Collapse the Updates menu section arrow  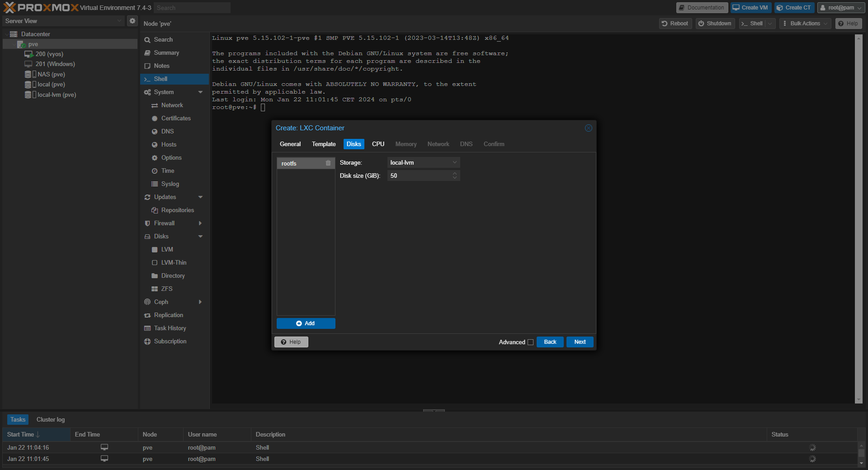click(200, 197)
